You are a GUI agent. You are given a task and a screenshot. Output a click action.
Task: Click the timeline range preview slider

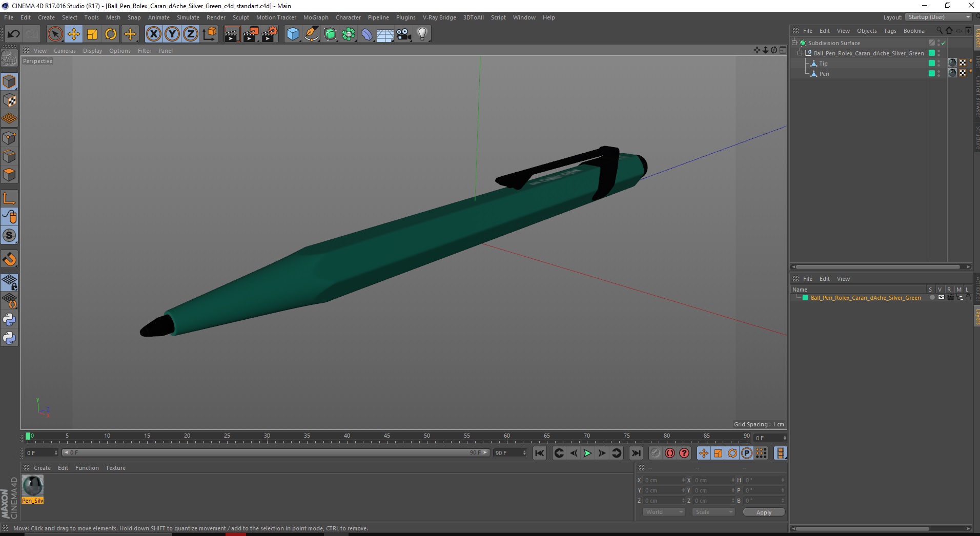276,452
